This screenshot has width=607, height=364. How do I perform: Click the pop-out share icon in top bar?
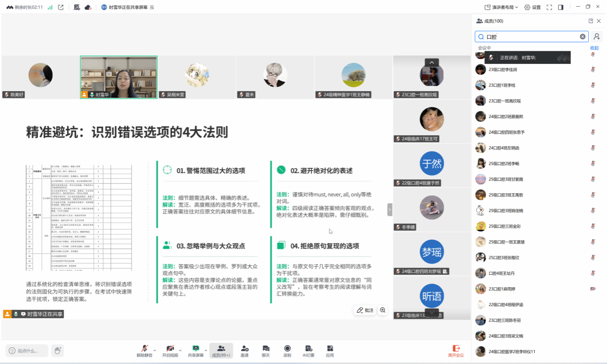click(61, 7)
